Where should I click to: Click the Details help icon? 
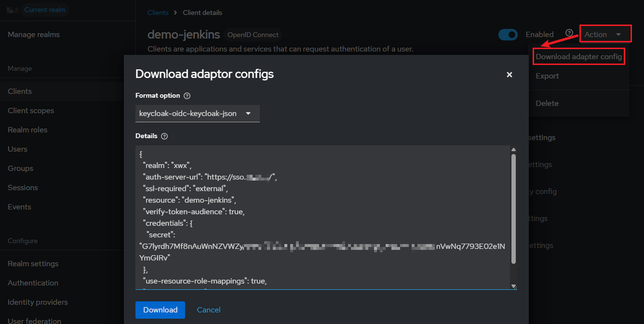pyautogui.click(x=164, y=136)
